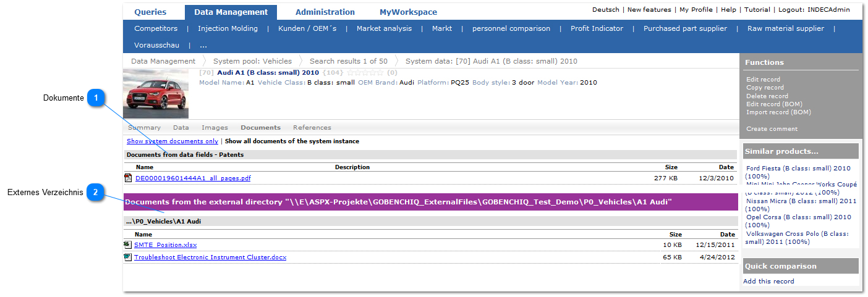Switch language to Deutsch
868x297 pixels.
[x=605, y=10]
